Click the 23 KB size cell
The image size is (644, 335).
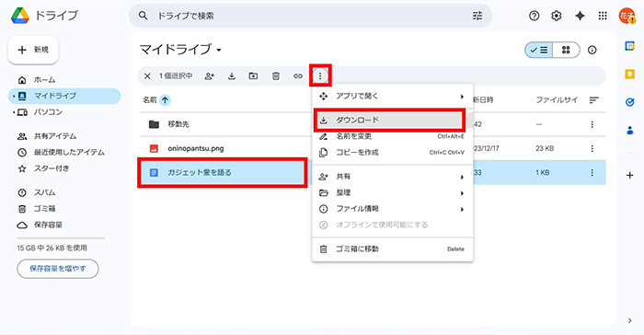point(545,148)
